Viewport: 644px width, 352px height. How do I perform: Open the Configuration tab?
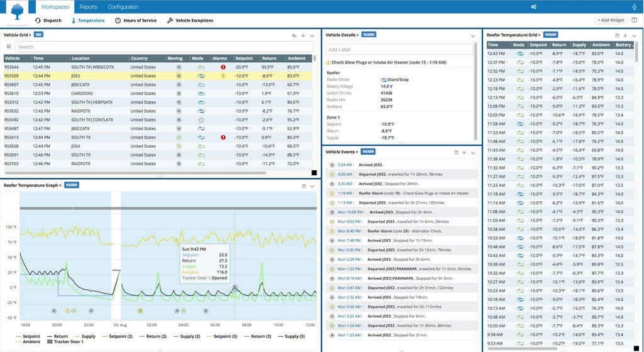coord(123,7)
